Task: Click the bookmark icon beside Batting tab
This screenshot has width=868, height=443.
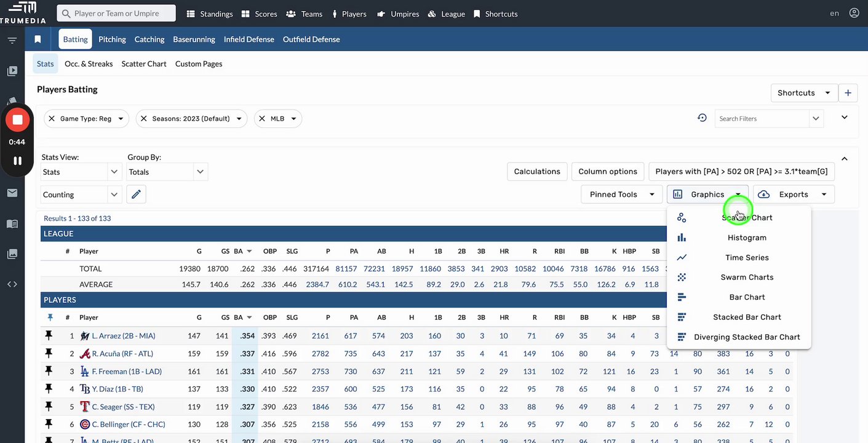Action: click(x=38, y=39)
